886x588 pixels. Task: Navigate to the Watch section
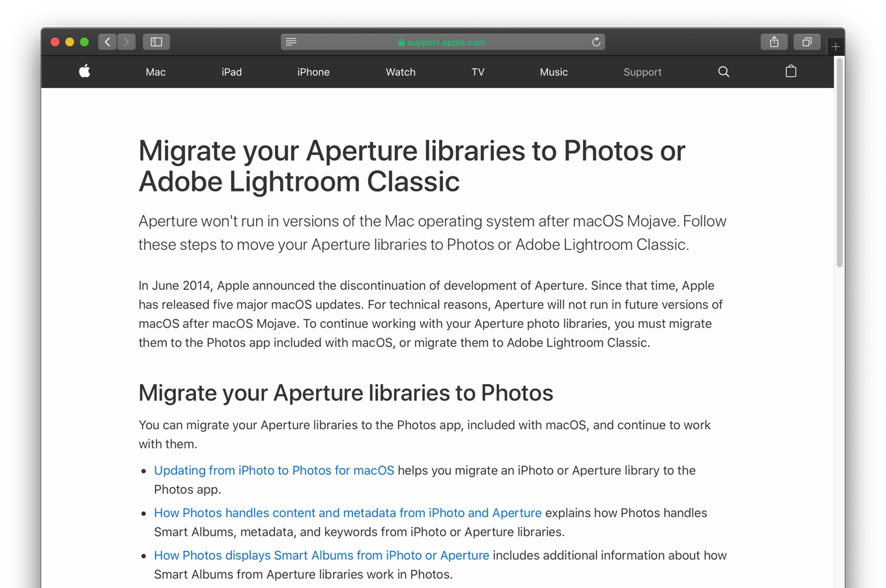pyautogui.click(x=401, y=72)
